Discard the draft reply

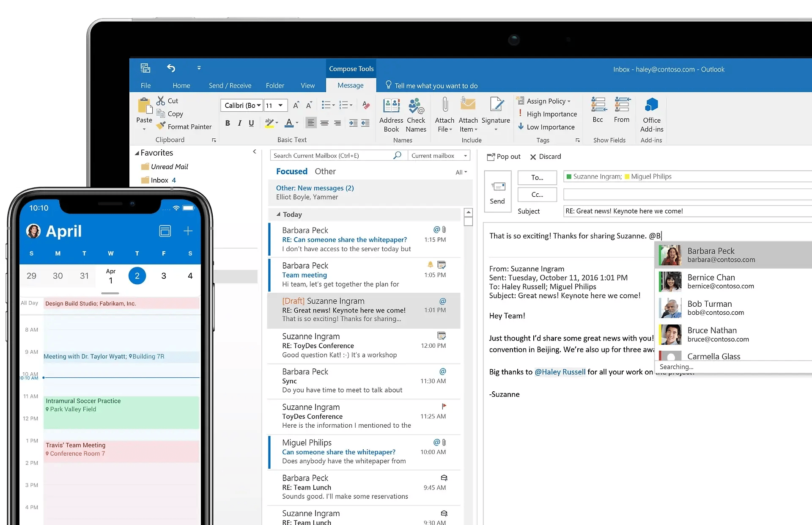click(546, 157)
